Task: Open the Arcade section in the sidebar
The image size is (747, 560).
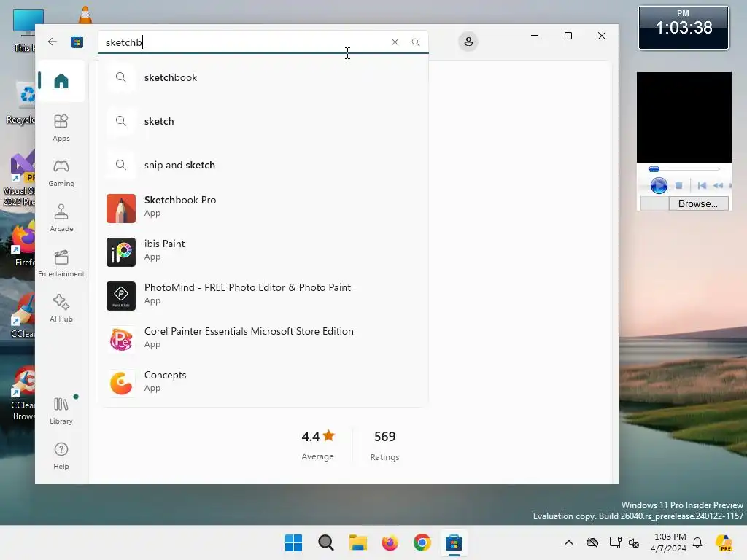Action: pyautogui.click(x=61, y=218)
